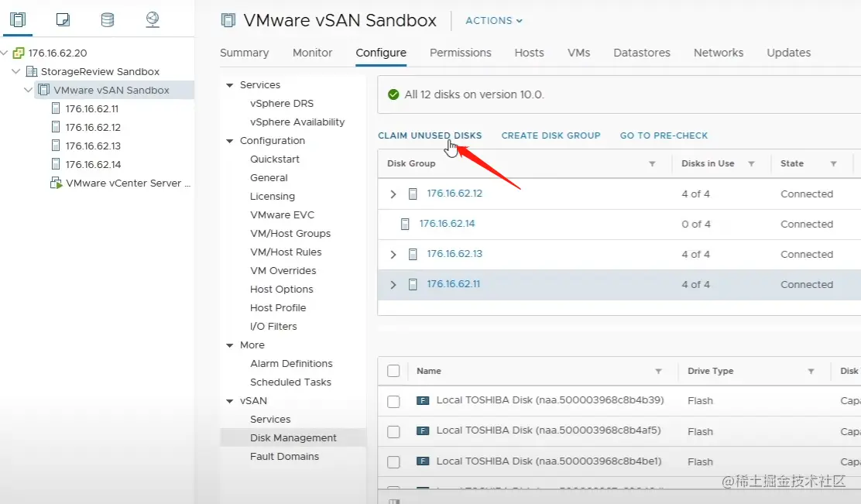
Task: Switch to the Networks tab
Action: pyautogui.click(x=719, y=53)
